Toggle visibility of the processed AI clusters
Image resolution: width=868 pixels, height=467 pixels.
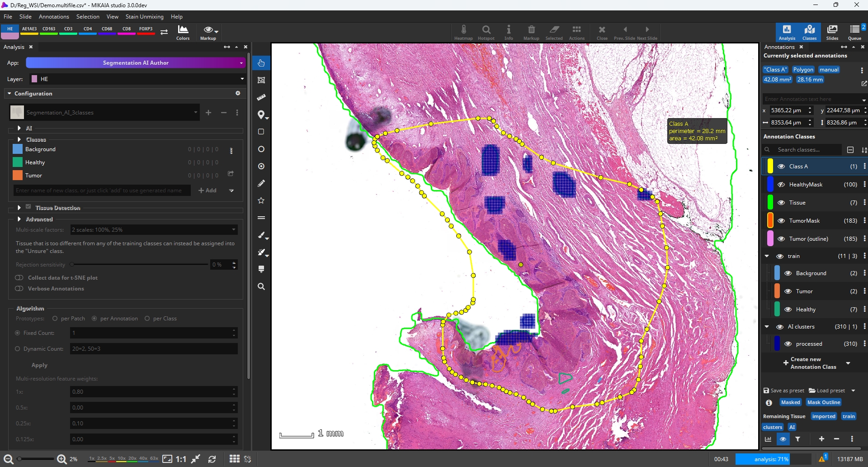[x=788, y=343]
